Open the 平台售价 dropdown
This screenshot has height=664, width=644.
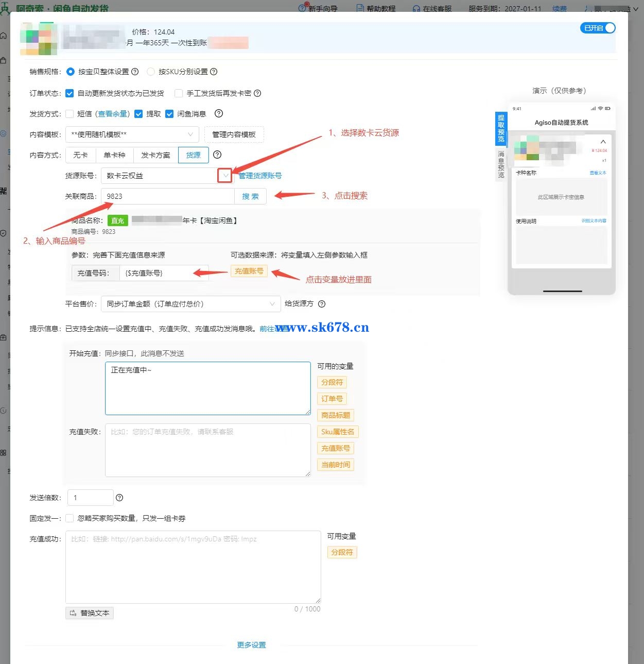(x=190, y=304)
